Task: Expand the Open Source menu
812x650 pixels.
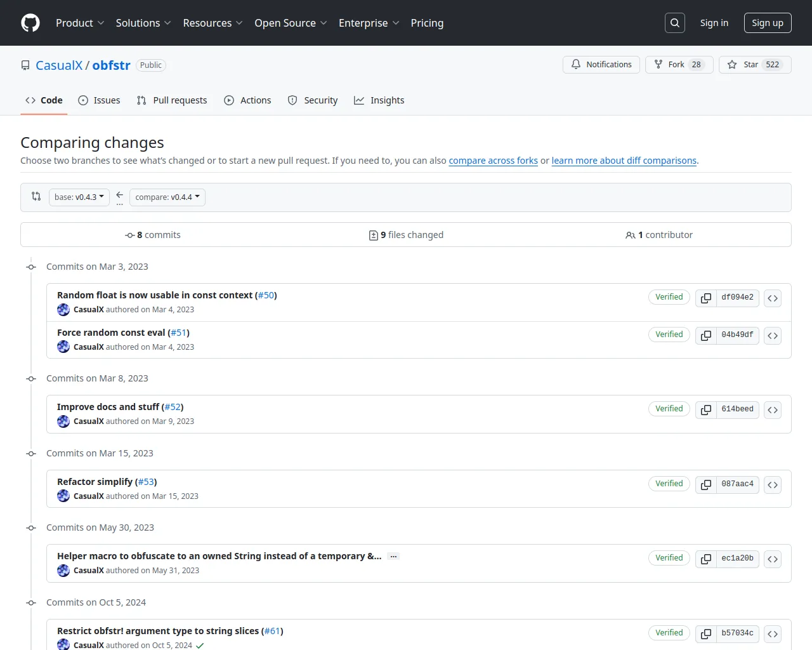Action: click(291, 23)
